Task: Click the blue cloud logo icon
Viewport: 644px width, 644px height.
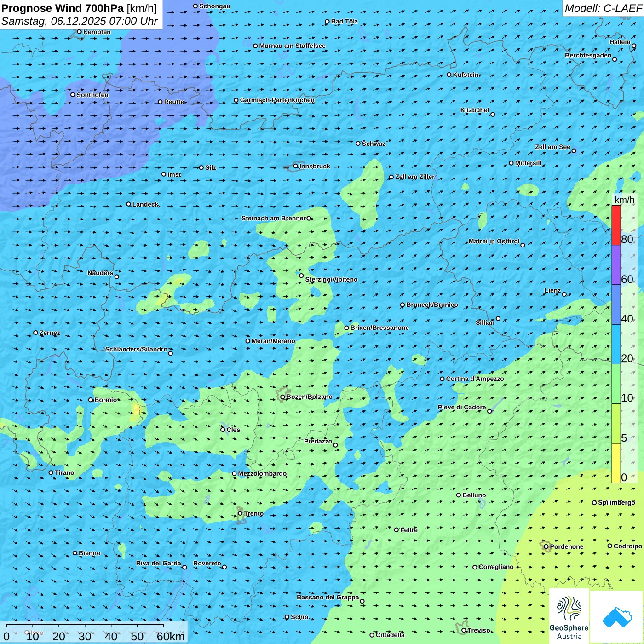Action: [616, 617]
